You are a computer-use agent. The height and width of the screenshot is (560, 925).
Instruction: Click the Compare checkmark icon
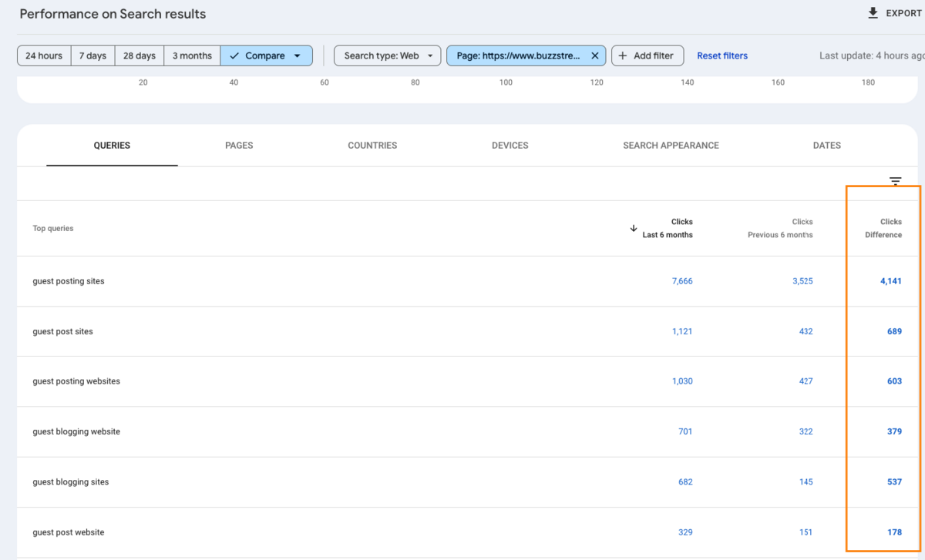coord(234,55)
